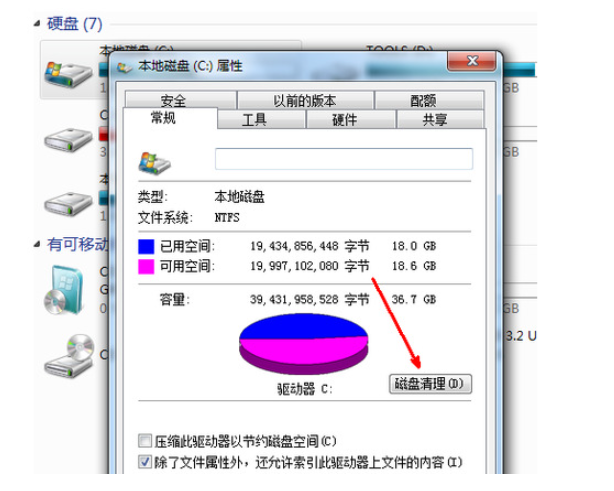
Task: Collapse the 硬盘 (7) group
Action: coord(37,24)
